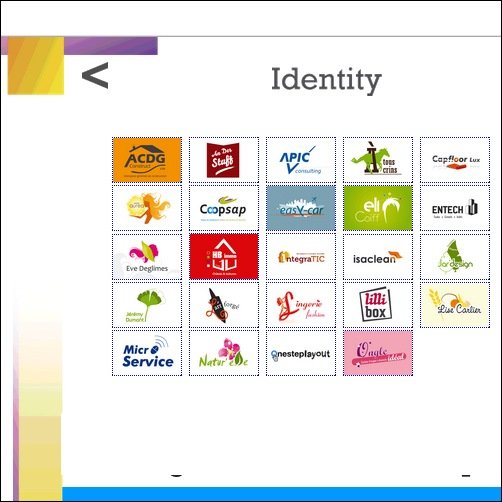View the Onesteplayout logo
Image resolution: width=502 pixels, height=502 pixels.
[x=301, y=353]
